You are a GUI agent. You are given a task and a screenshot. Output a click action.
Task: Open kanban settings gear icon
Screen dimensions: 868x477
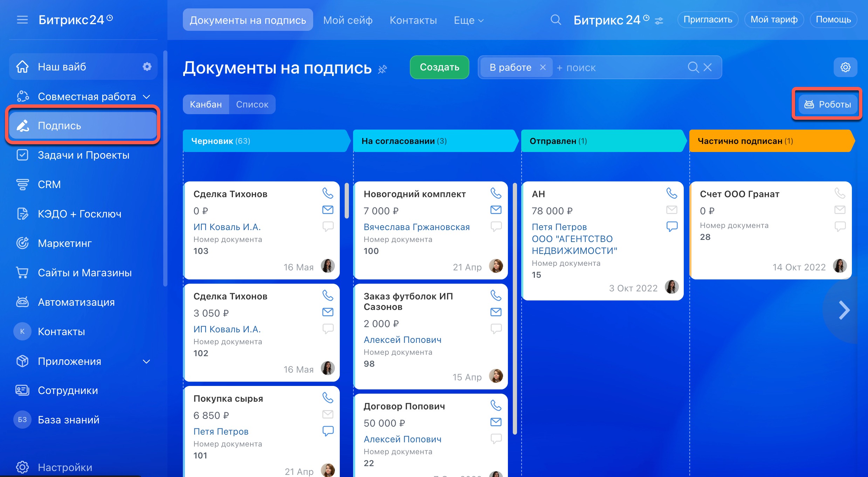point(846,67)
